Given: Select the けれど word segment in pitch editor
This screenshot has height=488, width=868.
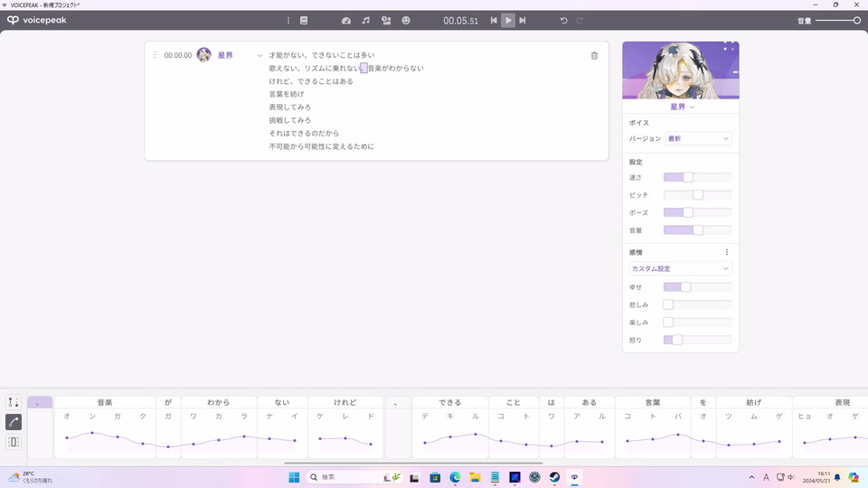Looking at the screenshot, I should tap(345, 403).
